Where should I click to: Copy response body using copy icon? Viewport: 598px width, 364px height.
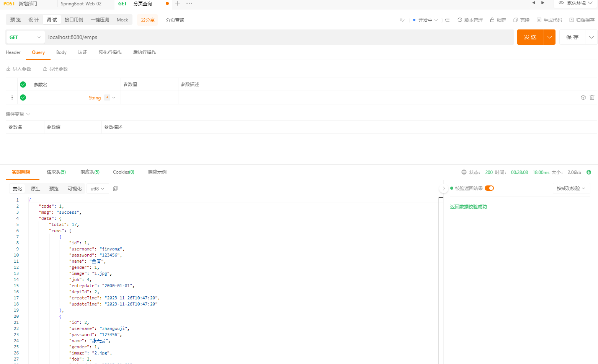coord(115,188)
